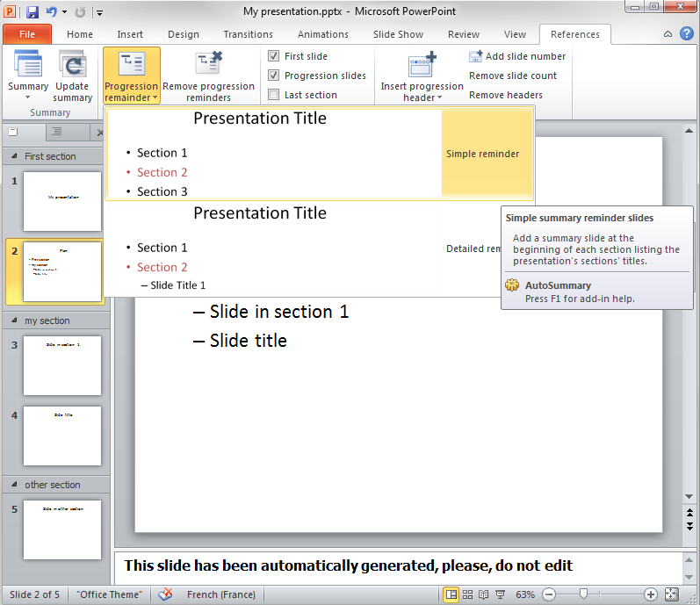Expand Insert progression header dropdown arrow
Screen dimensions: 700x605
click(x=440, y=97)
